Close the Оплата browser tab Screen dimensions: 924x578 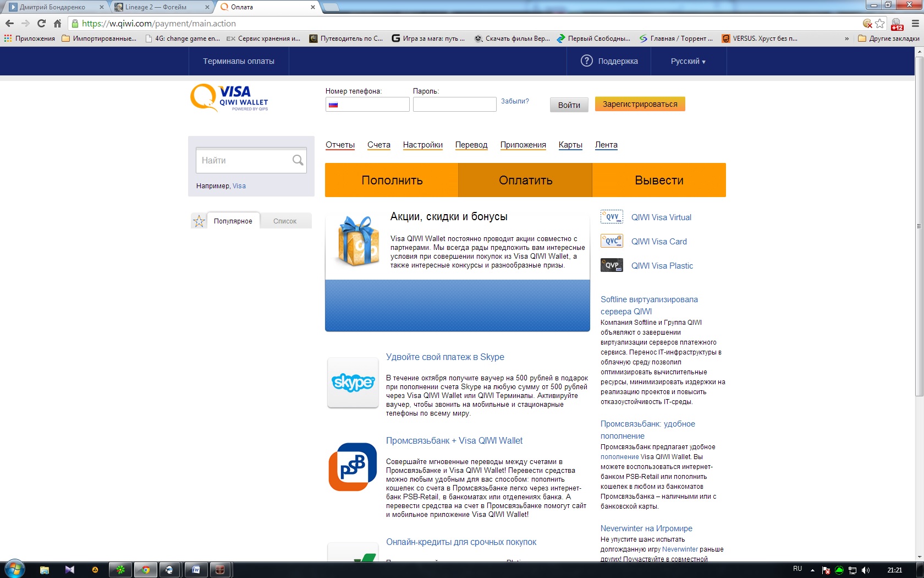(x=313, y=7)
